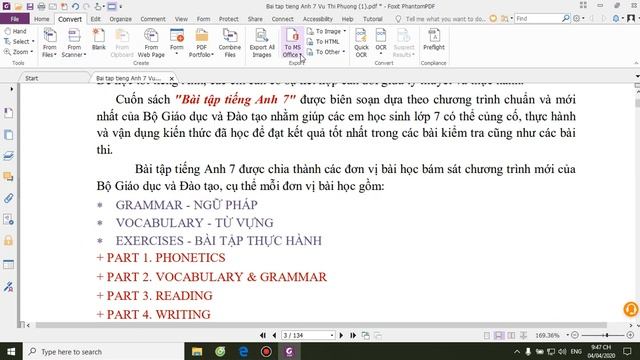The width and height of the screenshot is (640, 360).
Task: Go to the last page
Action: pos(353,336)
